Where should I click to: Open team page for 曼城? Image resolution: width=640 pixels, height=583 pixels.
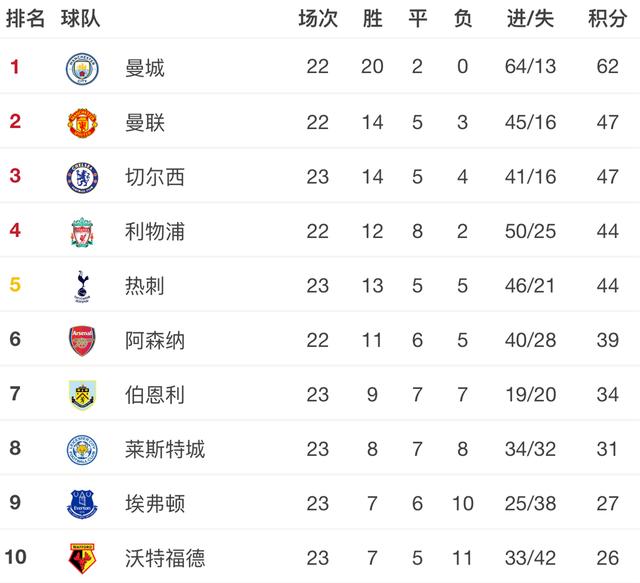click(x=145, y=68)
